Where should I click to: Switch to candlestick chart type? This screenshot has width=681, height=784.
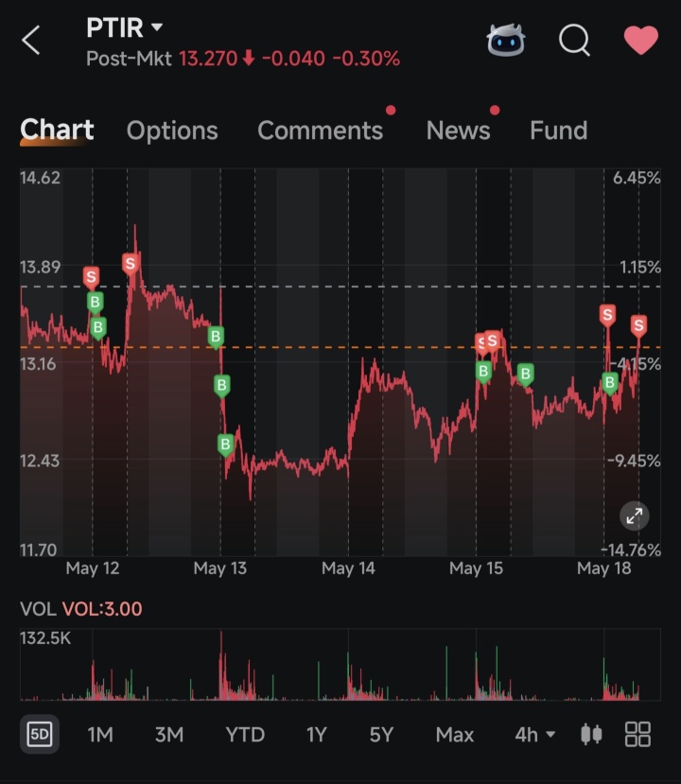(591, 735)
